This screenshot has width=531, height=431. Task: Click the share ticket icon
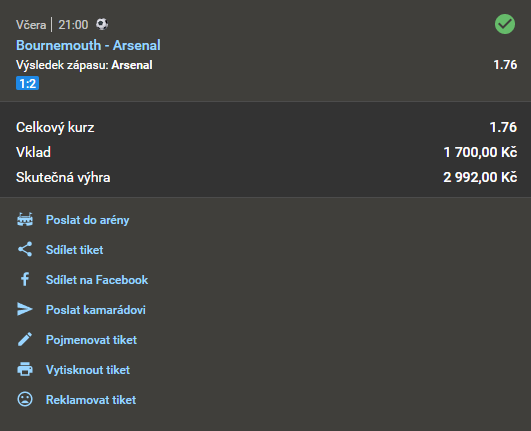[25, 249]
